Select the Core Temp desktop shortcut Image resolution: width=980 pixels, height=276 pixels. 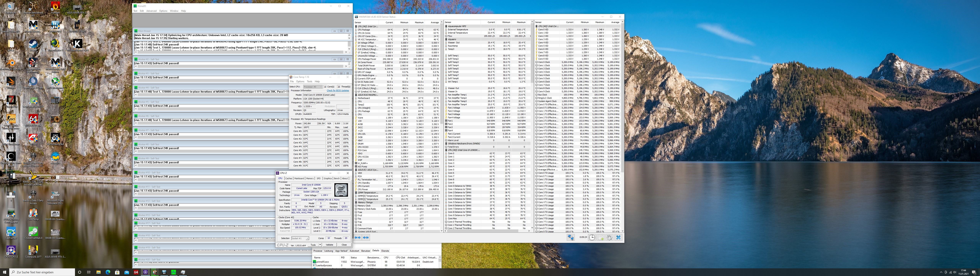pyautogui.click(x=33, y=215)
